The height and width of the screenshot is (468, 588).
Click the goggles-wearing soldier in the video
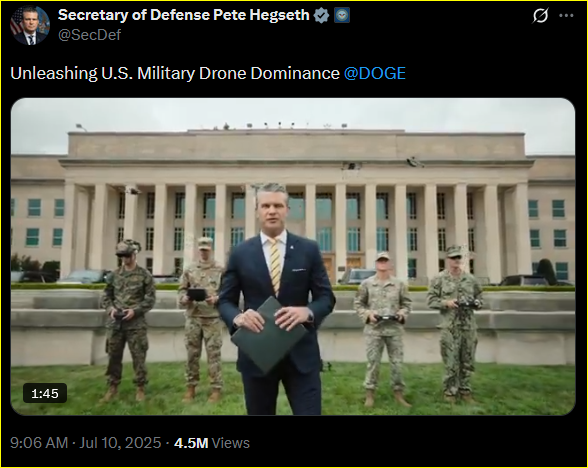click(x=128, y=320)
